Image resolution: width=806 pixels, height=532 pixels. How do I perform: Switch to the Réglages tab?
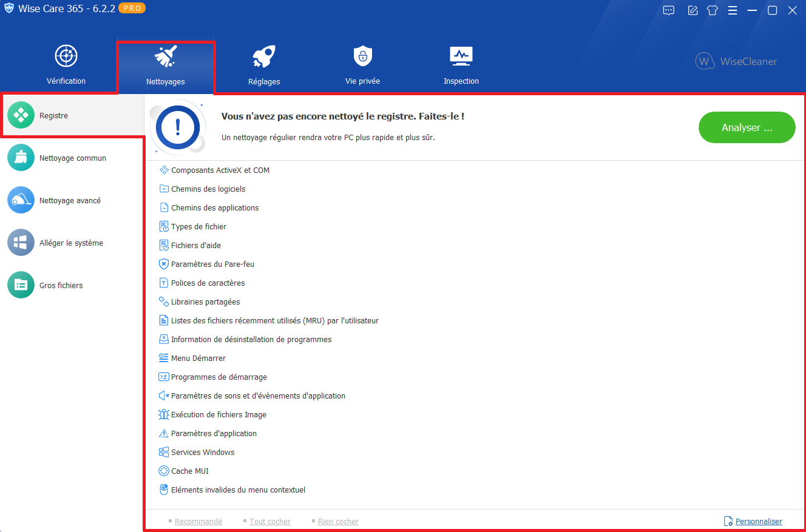tap(264, 64)
